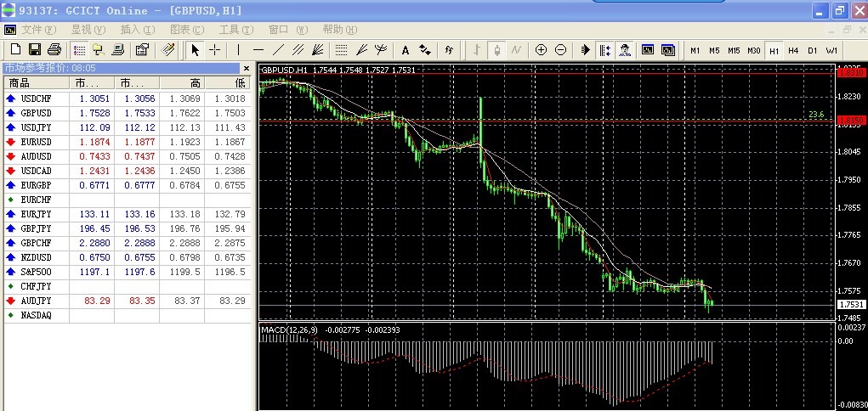Click the New Chart icon
This screenshot has width=868, height=411.
click(14, 50)
